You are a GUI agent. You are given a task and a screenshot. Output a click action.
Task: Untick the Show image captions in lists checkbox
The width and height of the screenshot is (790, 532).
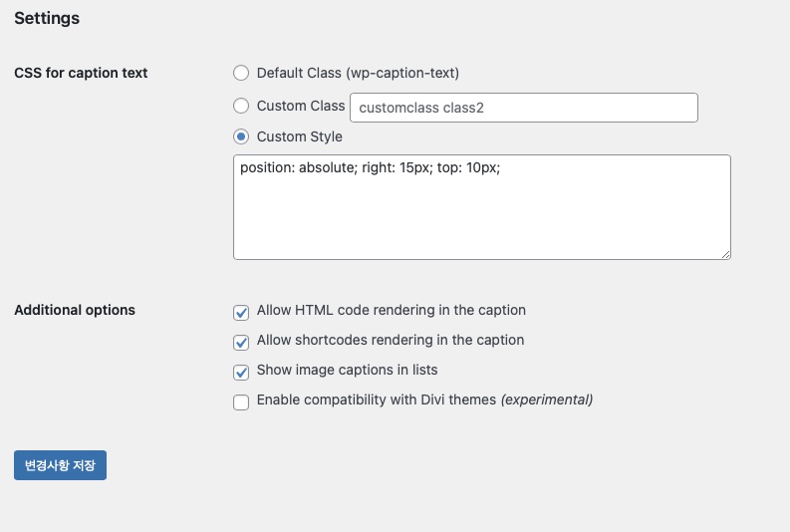(241, 373)
